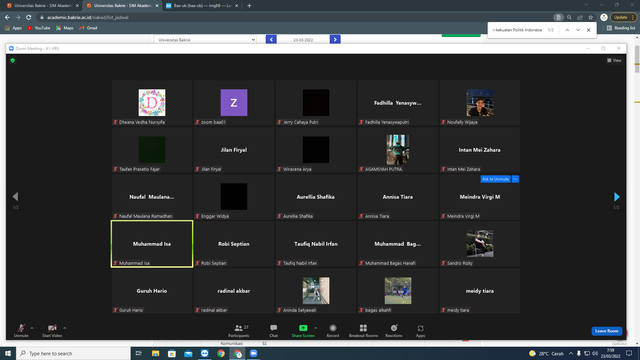
Task: Open the Windows Start menu
Action: tap(8, 353)
